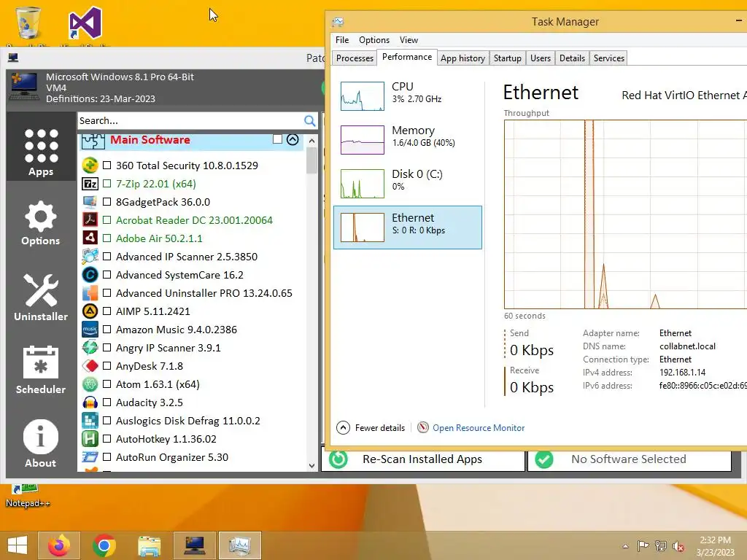Image resolution: width=747 pixels, height=560 pixels.
Task: Click the Amazon Music icon
Action: 90,330
